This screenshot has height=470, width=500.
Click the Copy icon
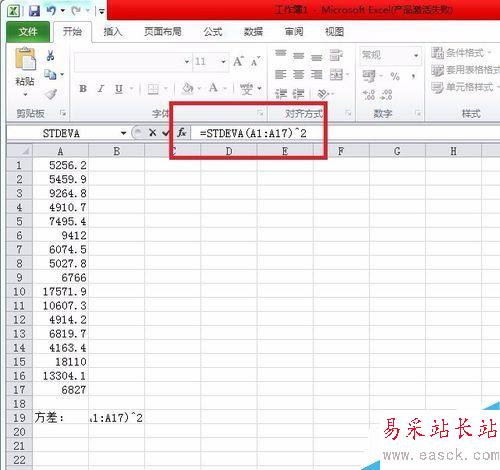click(50, 74)
